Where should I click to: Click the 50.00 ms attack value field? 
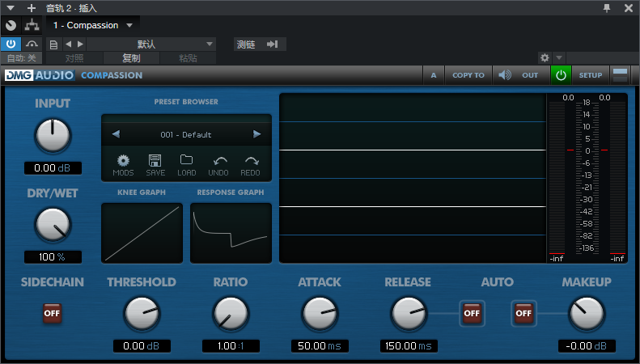coord(320,346)
